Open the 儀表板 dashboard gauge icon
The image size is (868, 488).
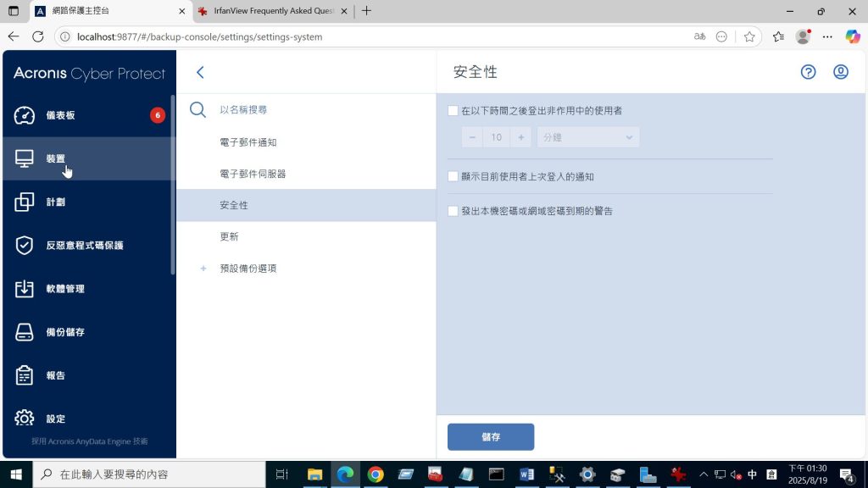25,115
